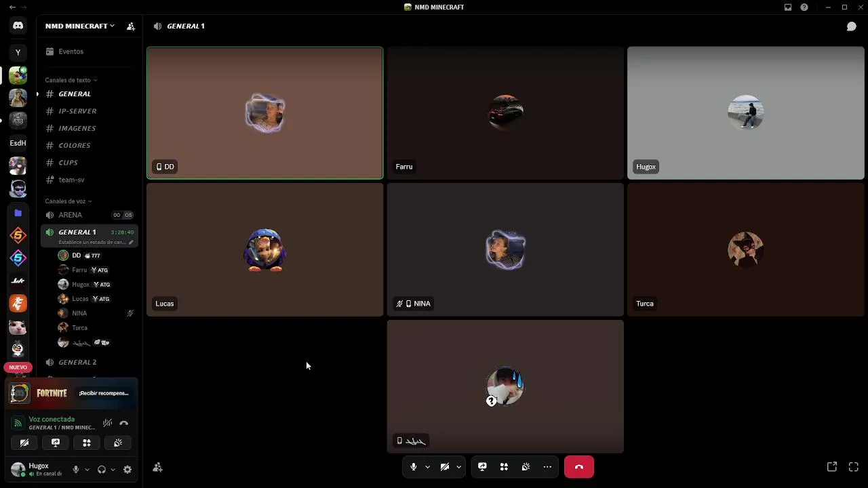Select user NINA in voice member list
This screenshot has width=868, height=488.
pyautogui.click(x=96, y=313)
